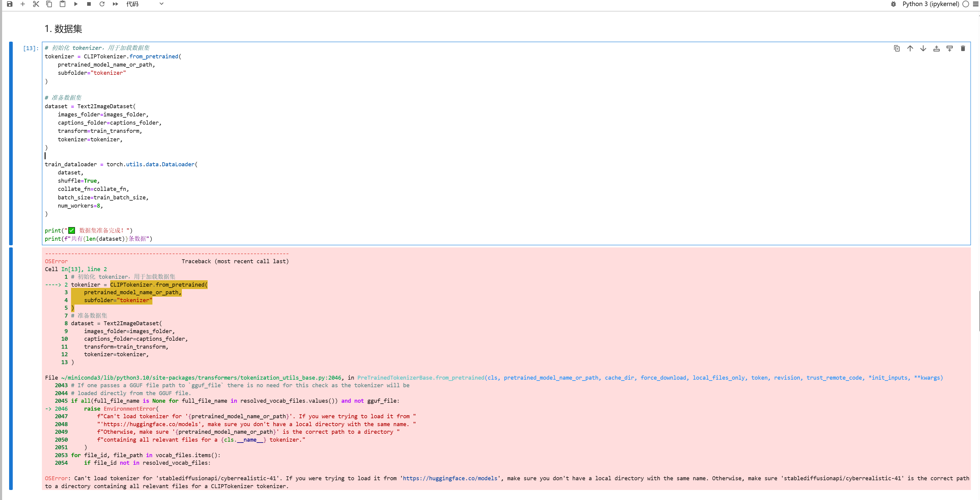This screenshot has width=980, height=500.
Task: Click the kernel status circle indicator
Action: click(x=965, y=4)
